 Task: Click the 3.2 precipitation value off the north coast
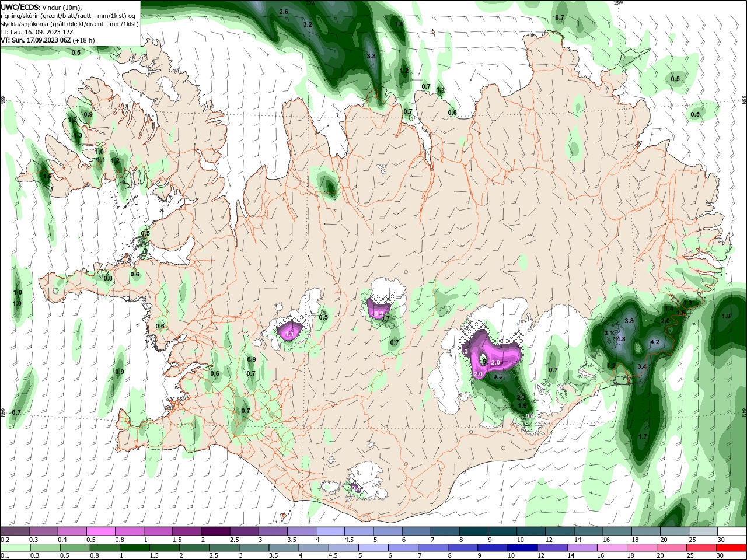(x=308, y=24)
